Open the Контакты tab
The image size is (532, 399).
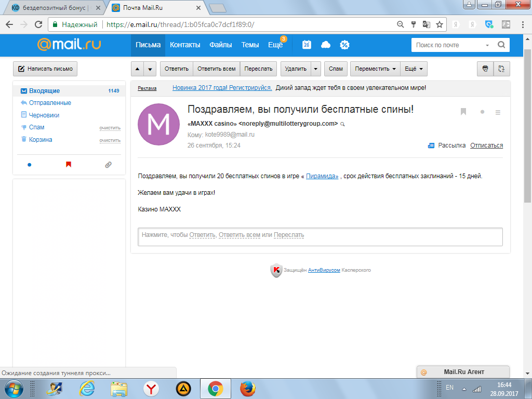pos(185,45)
